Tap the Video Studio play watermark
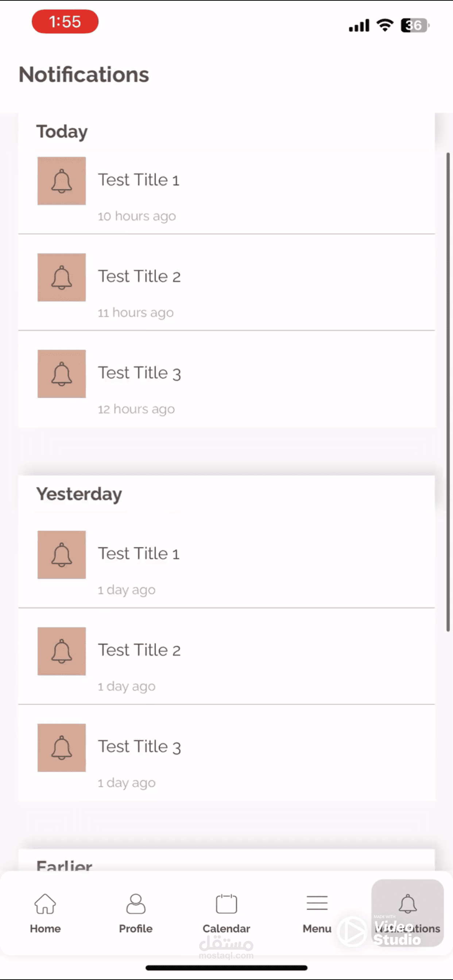This screenshot has width=453, height=980. click(352, 931)
